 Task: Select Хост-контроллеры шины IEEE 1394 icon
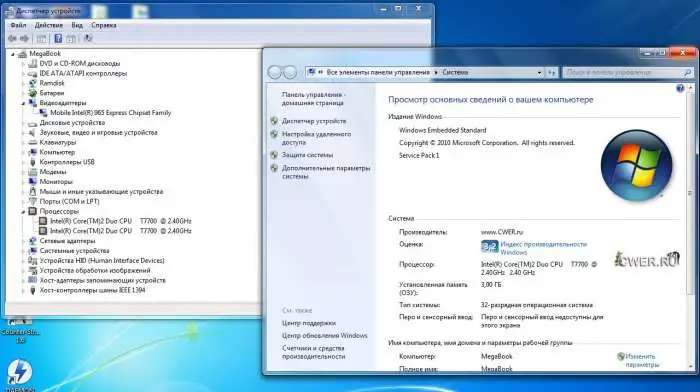coord(32,290)
